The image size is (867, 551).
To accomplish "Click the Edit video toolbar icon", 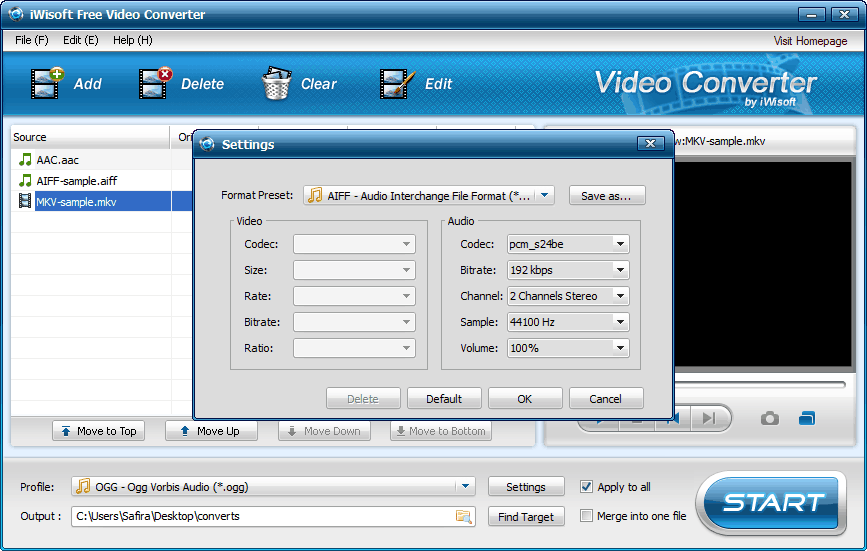I will coord(397,84).
